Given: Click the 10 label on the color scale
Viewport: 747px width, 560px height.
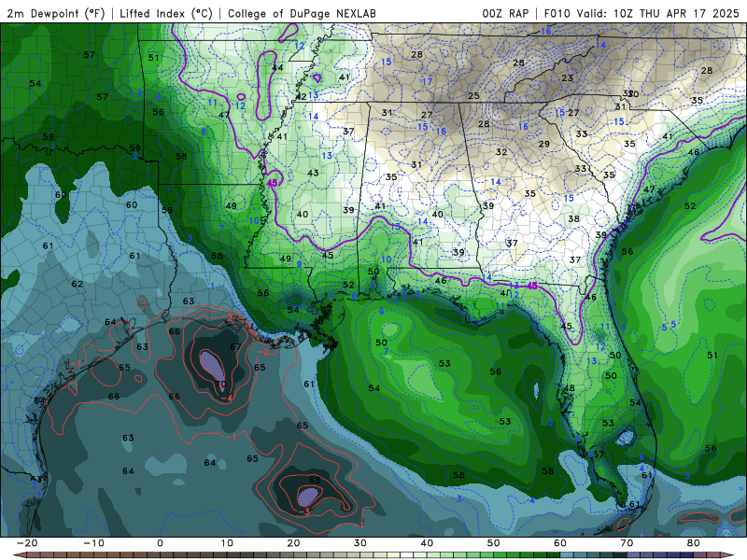Looking at the screenshot, I should (227, 543).
